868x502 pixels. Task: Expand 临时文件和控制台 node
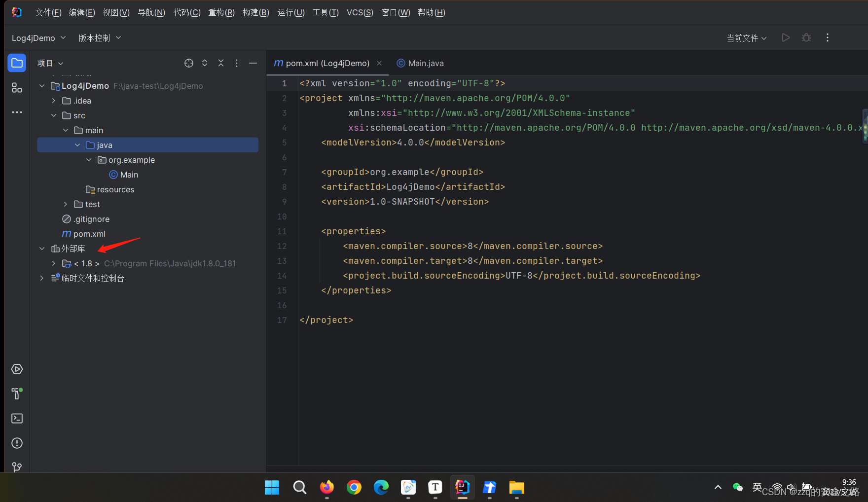pyautogui.click(x=42, y=278)
